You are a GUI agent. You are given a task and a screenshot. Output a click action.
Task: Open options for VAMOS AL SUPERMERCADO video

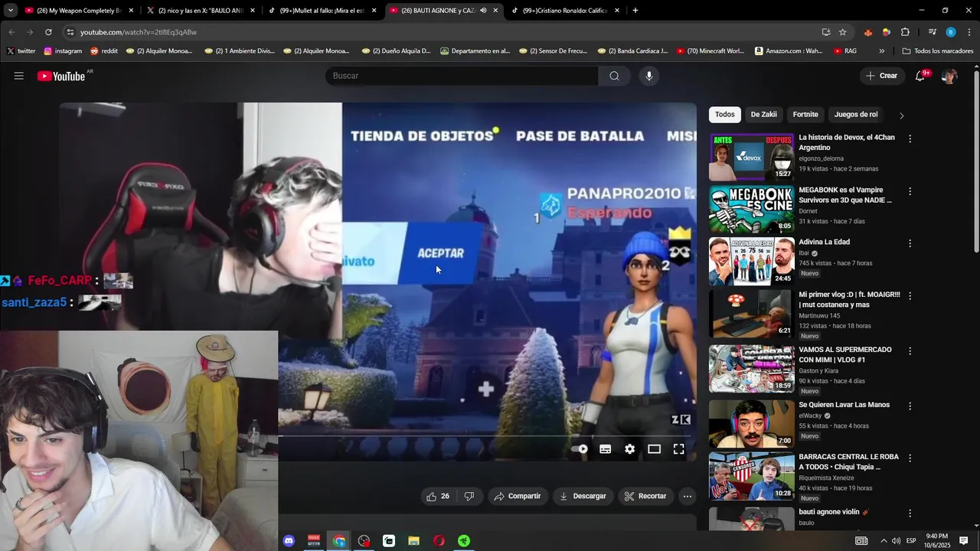click(x=910, y=350)
